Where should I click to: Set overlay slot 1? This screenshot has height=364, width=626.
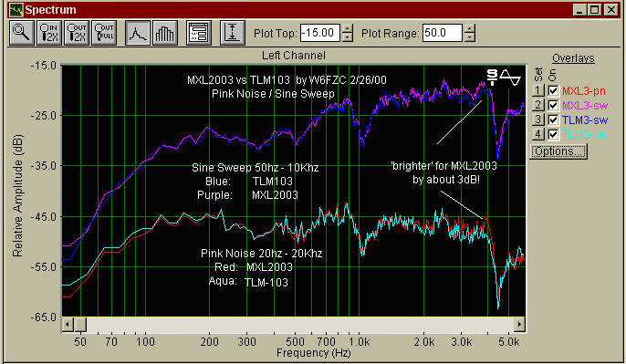537,90
